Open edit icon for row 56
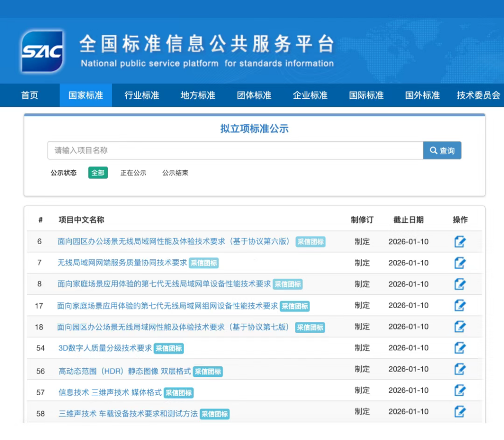504x440 pixels. pos(460,369)
